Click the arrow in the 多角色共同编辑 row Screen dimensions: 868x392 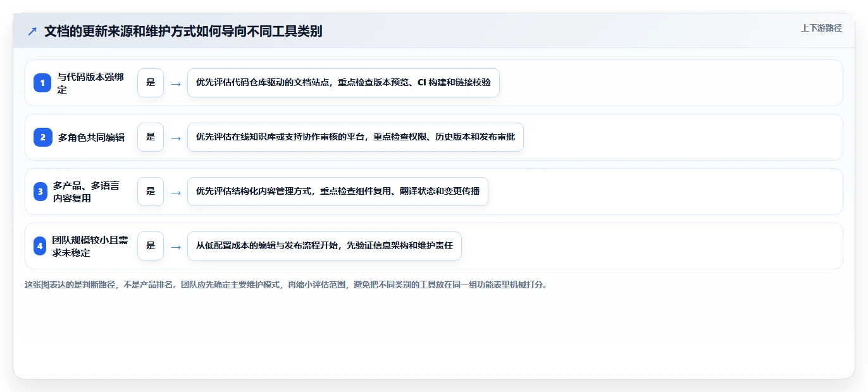(x=176, y=138)
